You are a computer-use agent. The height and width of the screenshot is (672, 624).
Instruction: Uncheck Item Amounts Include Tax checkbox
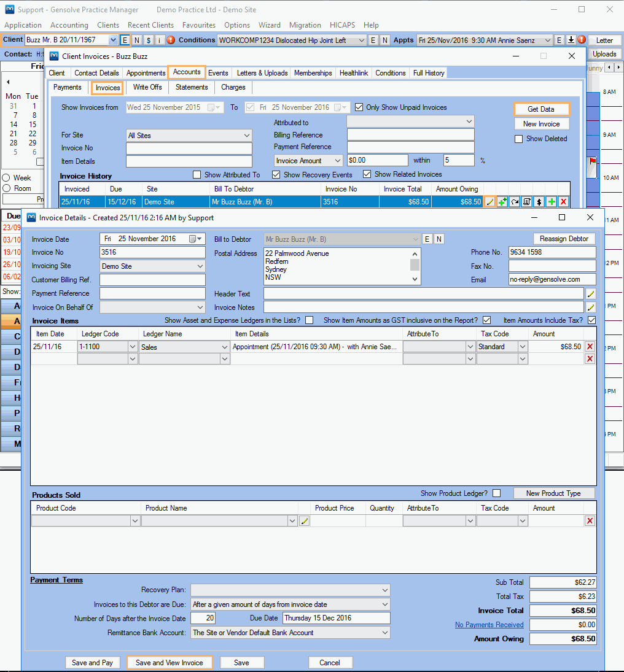pos(591,320)
